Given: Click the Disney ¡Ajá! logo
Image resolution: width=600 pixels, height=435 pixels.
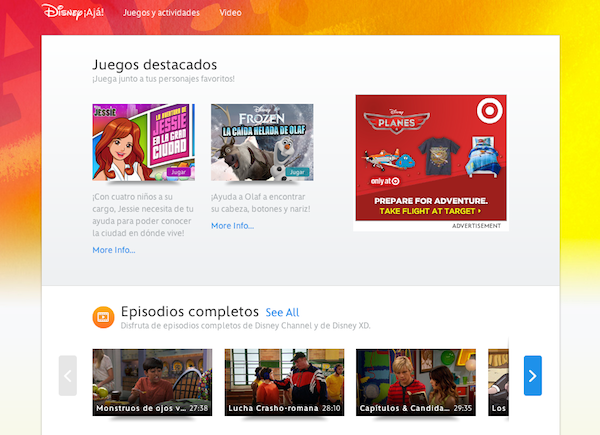Looking at the screenshot, I should pyautogui.click(x=76, y=13).
